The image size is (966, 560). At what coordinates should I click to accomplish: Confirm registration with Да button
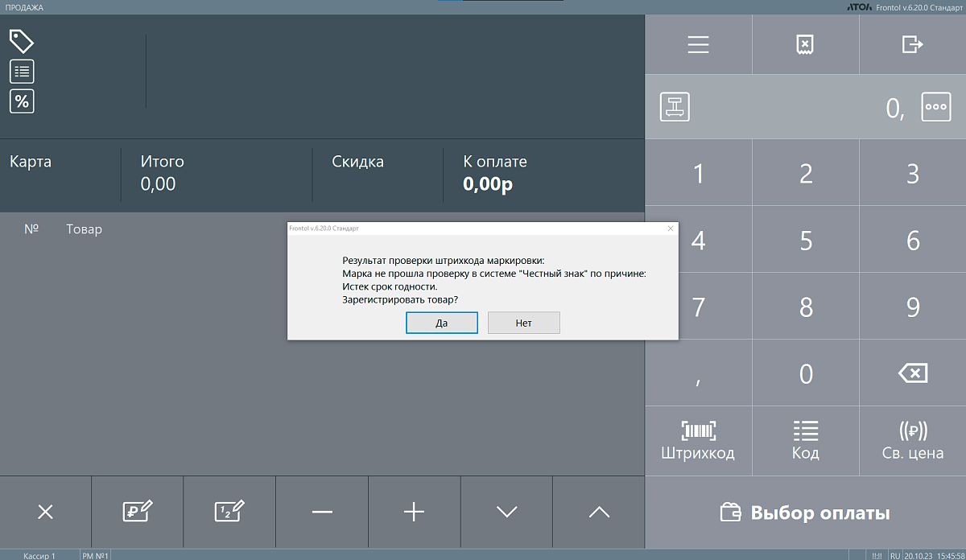(x=441, y=323)
